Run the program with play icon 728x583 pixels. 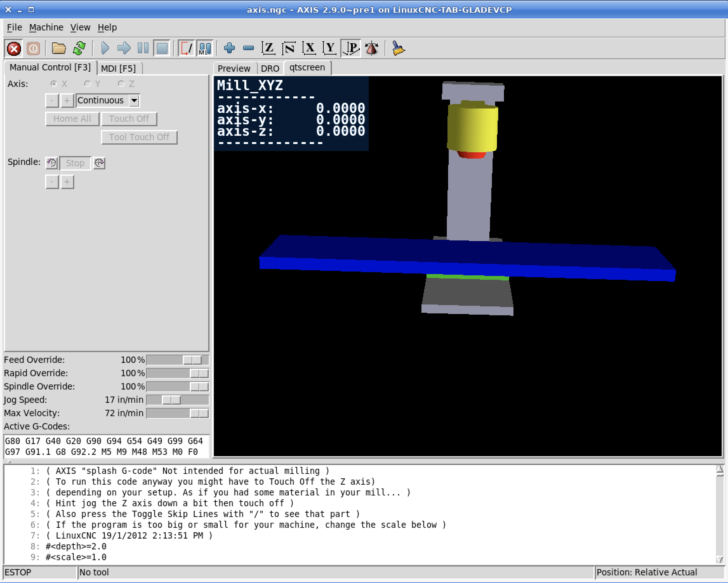coord(105,48)
